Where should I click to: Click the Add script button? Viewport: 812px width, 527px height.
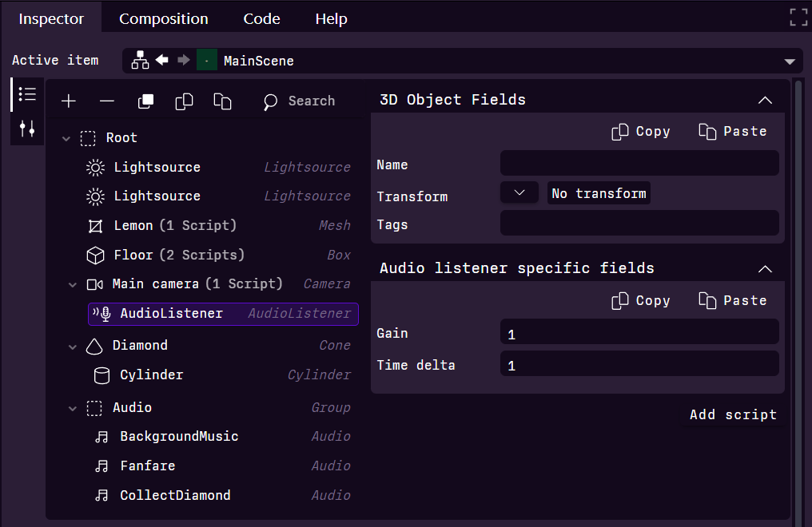click(732, 414)
